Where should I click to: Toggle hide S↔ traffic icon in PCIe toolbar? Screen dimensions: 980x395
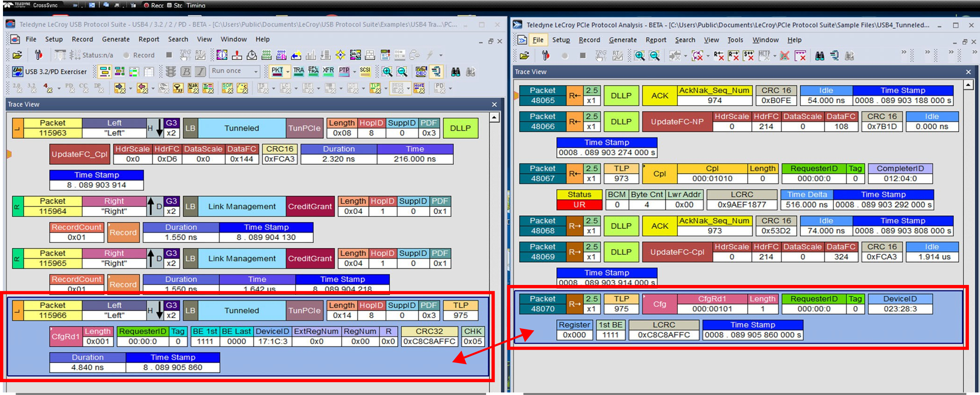pyautogui.click(x=749, y=56)
